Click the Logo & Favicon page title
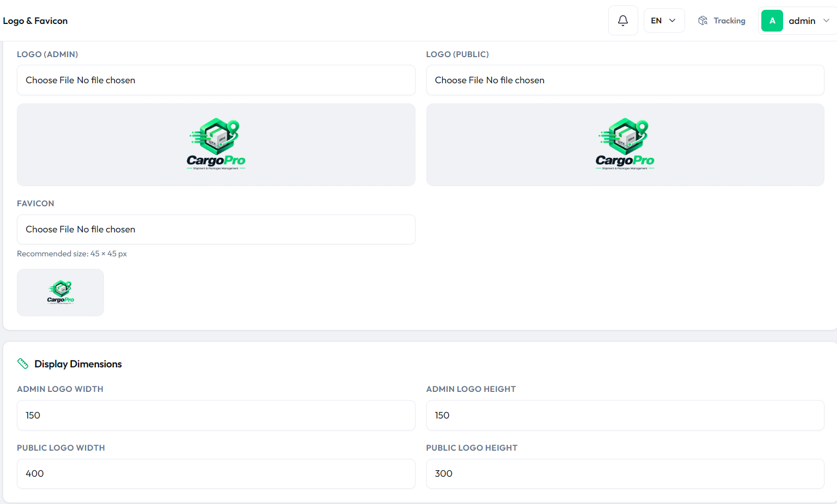Viewport: 837px width, 504px height. [x=35, y=21]
